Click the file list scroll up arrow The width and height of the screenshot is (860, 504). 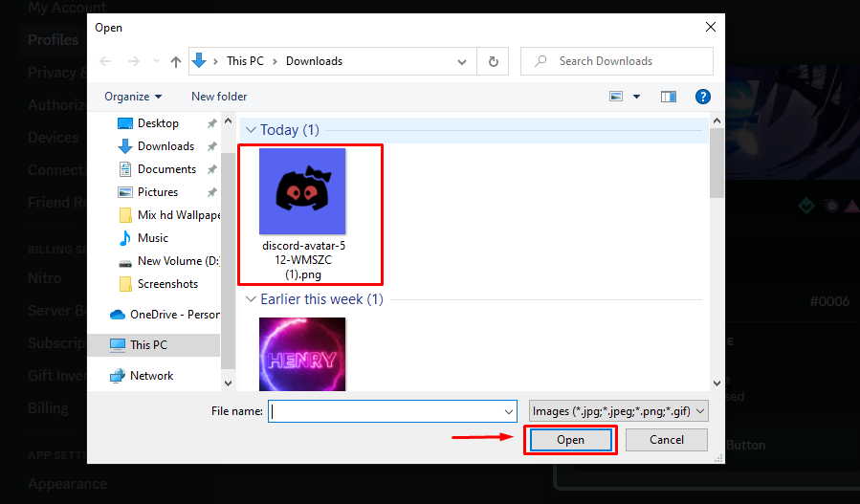(717, 121)
